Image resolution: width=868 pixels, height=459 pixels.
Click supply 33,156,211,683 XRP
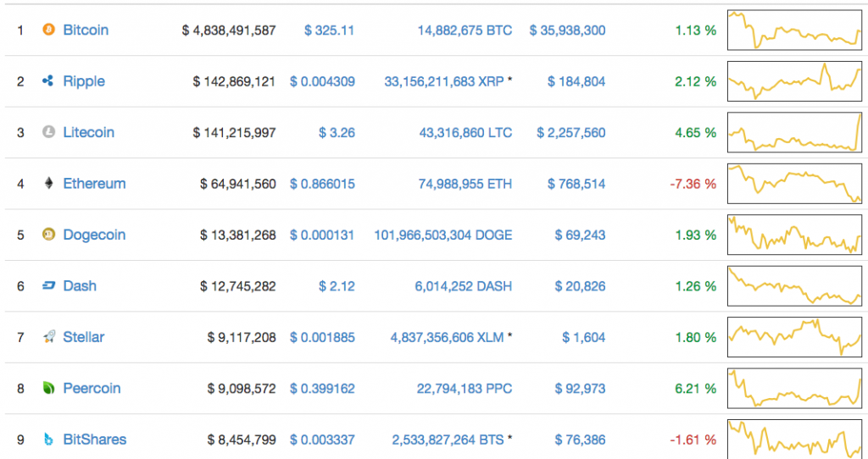pyautogui.click(x=444, y=81)
